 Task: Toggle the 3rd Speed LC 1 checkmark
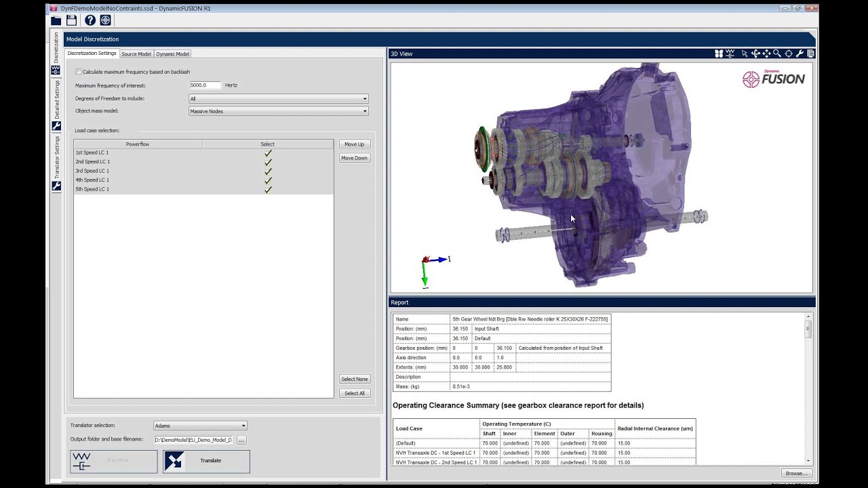[268, 171]
